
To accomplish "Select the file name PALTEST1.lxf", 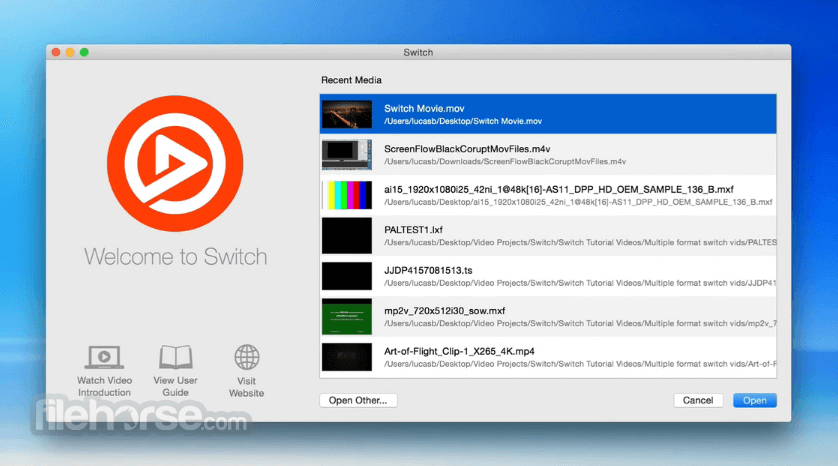I will pos(413,230).
